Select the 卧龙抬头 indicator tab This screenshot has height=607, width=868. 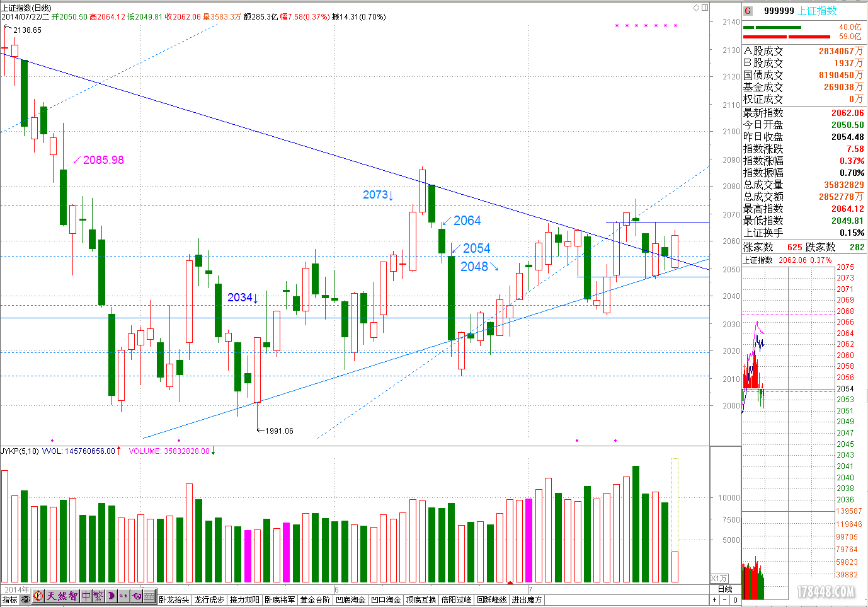coord(174,600)
